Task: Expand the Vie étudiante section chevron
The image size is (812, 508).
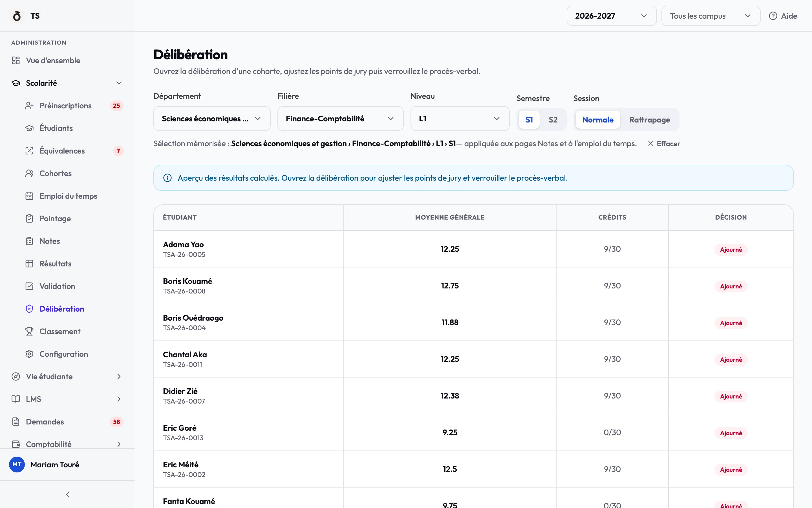Action: pos(119,377)
